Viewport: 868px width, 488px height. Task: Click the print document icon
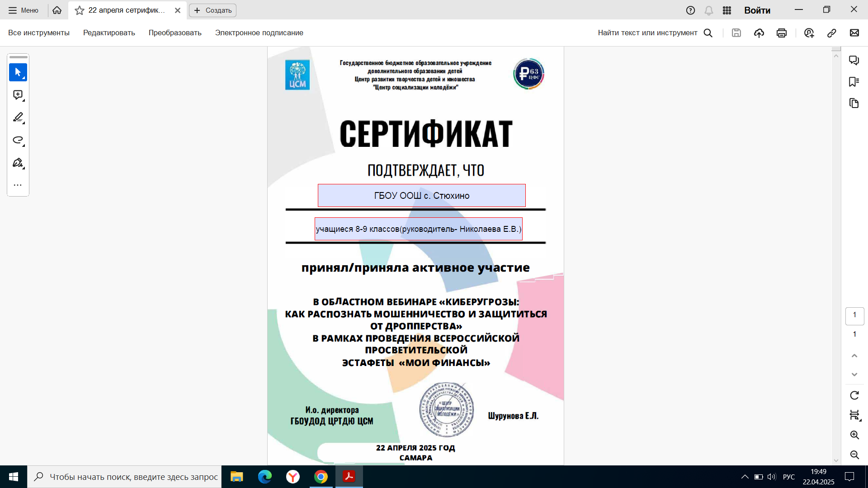point(782,33)
